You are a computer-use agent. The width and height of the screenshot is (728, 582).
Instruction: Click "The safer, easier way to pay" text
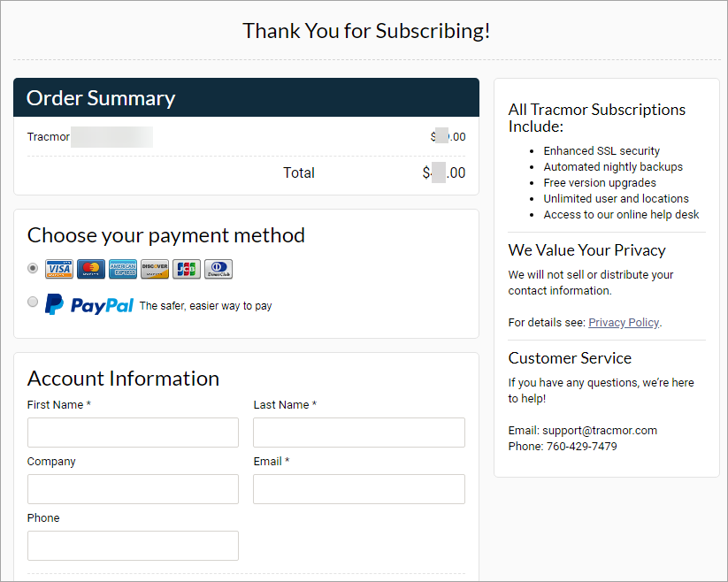pyautogui.click(x=206, y=306)
